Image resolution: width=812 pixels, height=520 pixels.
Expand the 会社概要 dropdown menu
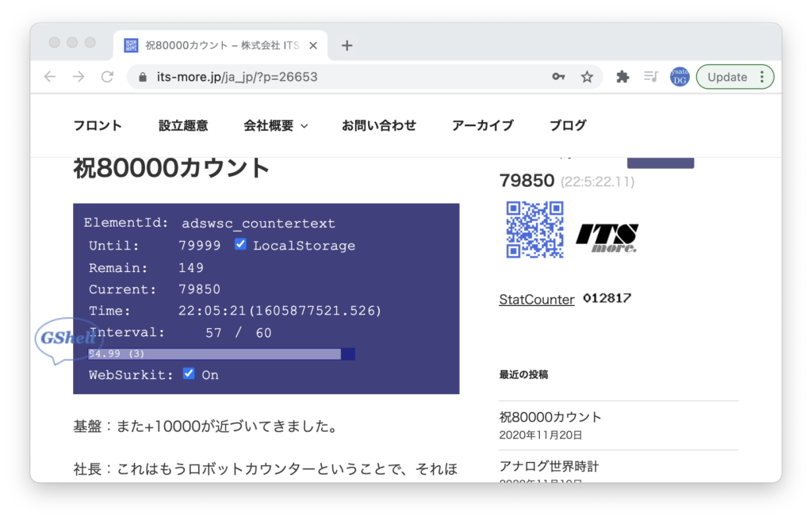click(x=275, y=125)
